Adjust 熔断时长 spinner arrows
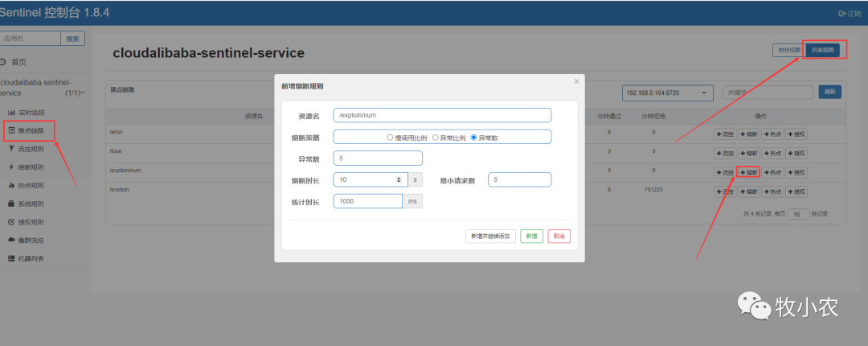The height and width of the screenshot is (346, 868). [x=399, y=179]
